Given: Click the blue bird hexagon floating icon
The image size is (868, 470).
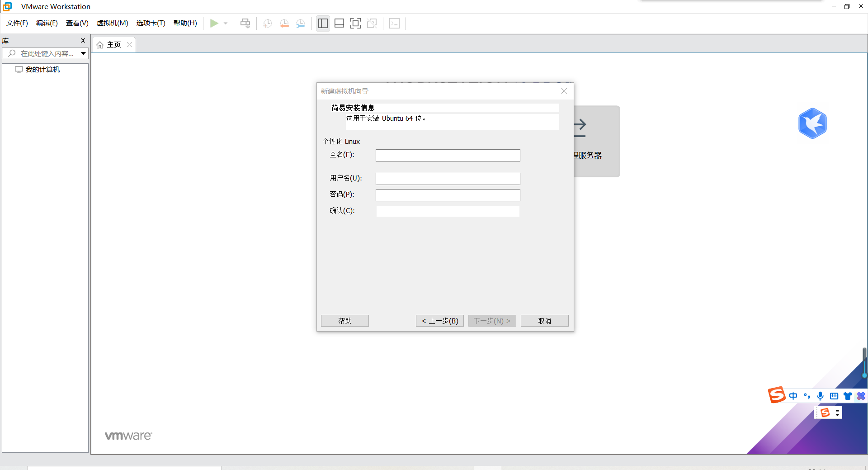Looking at the screenshot, I should point(812,123).
